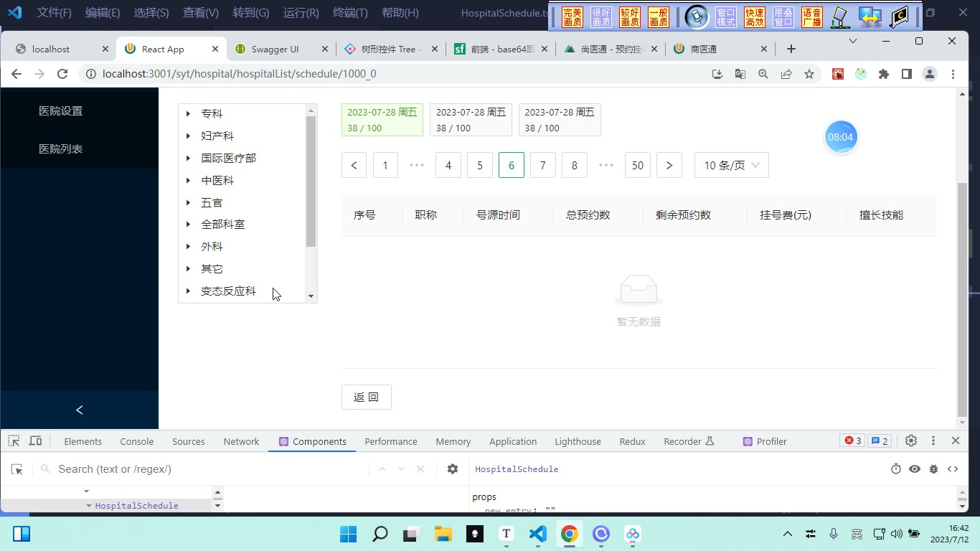The width and height of the screenshot is (980, 551).
Task: Open Components panel settings gear beside search
Action: point(453,469)
